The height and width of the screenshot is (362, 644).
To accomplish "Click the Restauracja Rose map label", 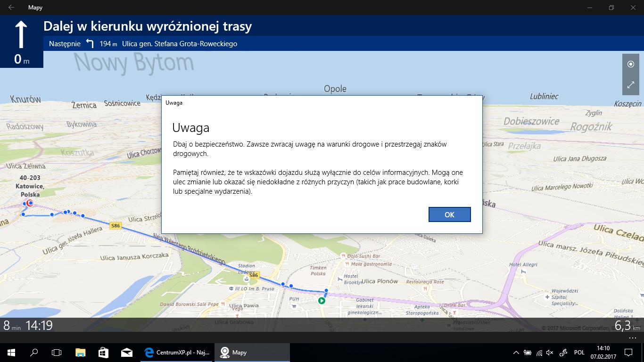I will [425, 282].
